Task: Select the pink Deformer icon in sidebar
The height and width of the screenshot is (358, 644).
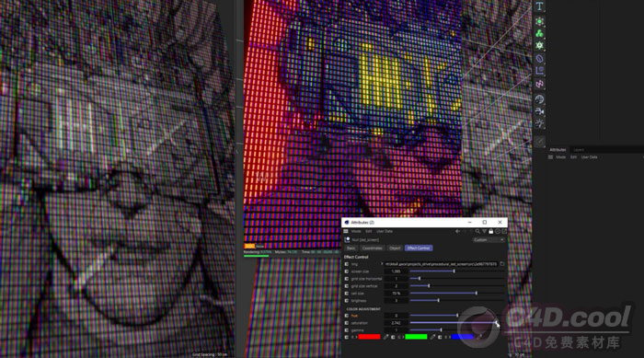Action: [x=539, y=84]
